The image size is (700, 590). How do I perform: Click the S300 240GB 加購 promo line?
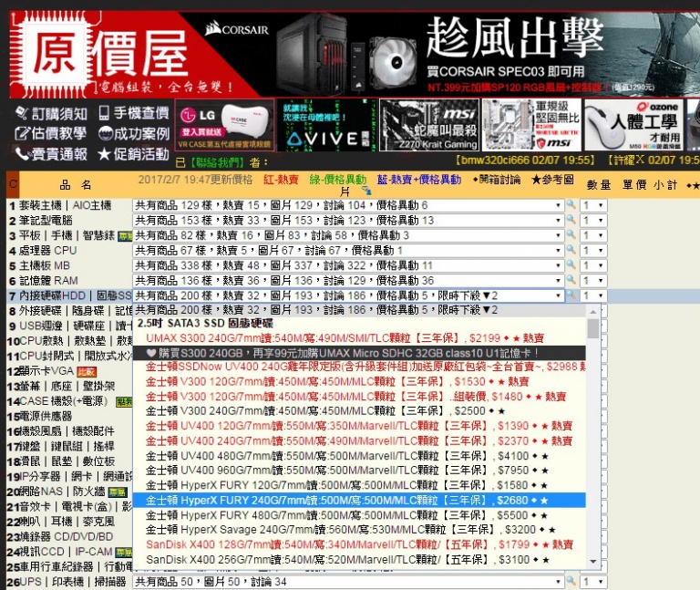tap(359, 353)
